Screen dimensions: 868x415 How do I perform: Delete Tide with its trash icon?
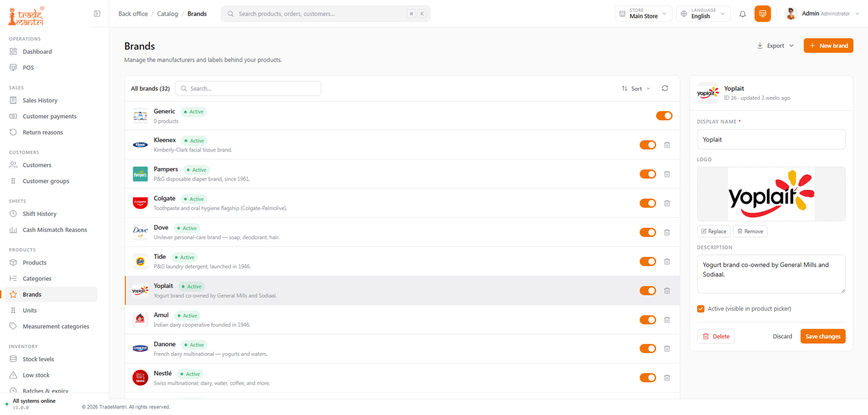(x=667, y=261)
